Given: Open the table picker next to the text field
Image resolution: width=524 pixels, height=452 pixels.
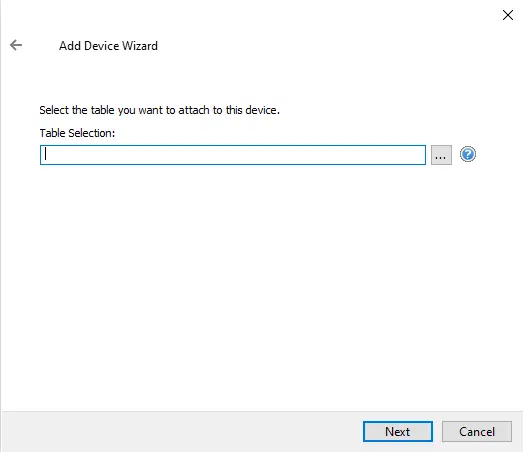Looking at the screenshot, I should coord(441,155).
